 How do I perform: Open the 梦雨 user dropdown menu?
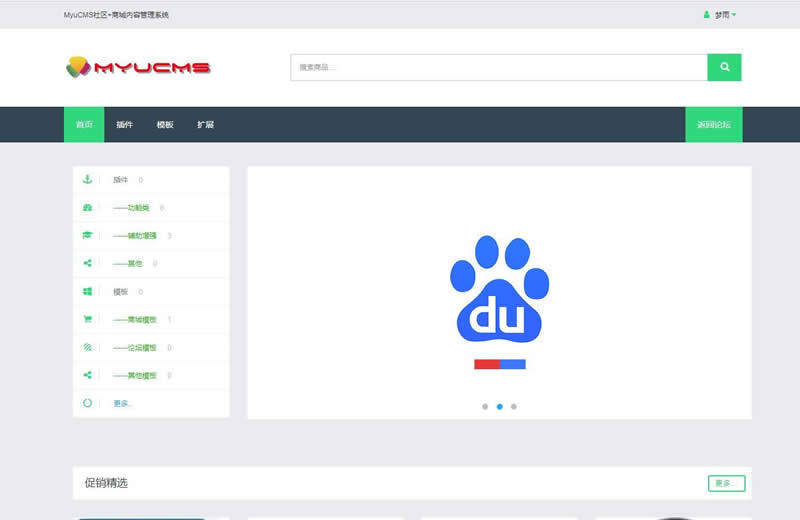coord(725,15)
